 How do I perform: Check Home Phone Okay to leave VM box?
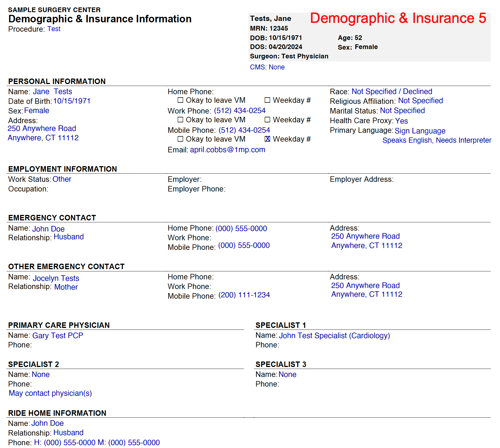click(180, 100)
